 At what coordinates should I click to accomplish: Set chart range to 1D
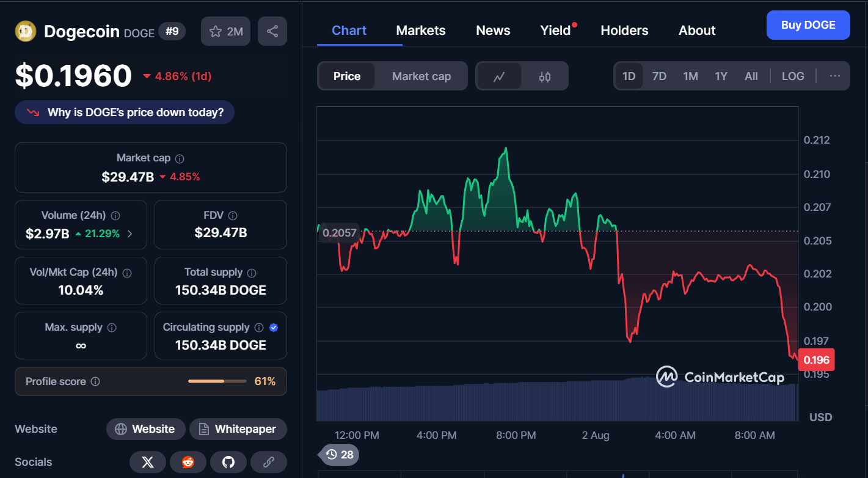point(629,76)
